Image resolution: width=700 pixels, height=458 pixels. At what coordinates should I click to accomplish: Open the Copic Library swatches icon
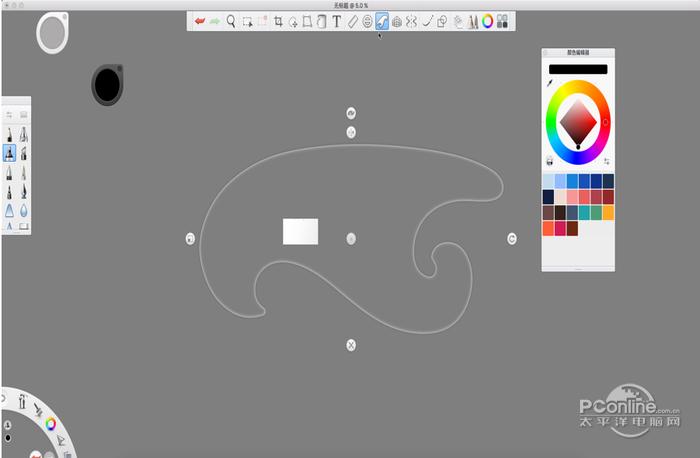pyautogui.click(x=503, y=21)
